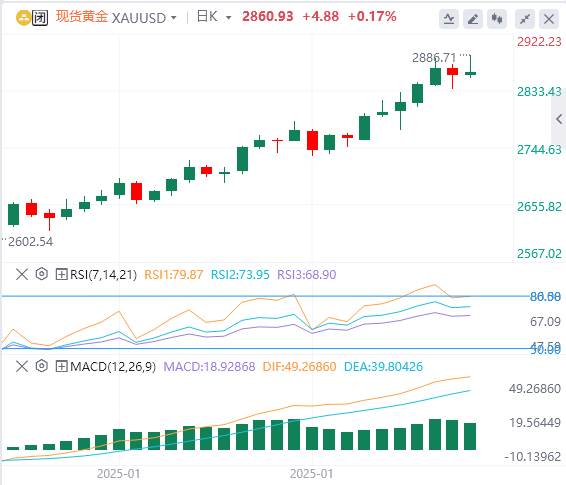Open the indicator line chart tool icon
This screenshot has width=566, height=485.
[x=449, y=19]
